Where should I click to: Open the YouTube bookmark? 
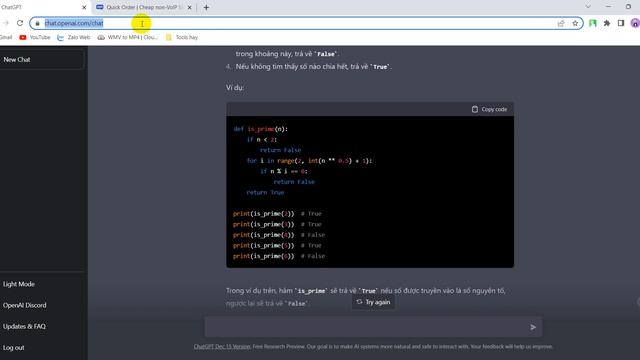pos(35,37)
